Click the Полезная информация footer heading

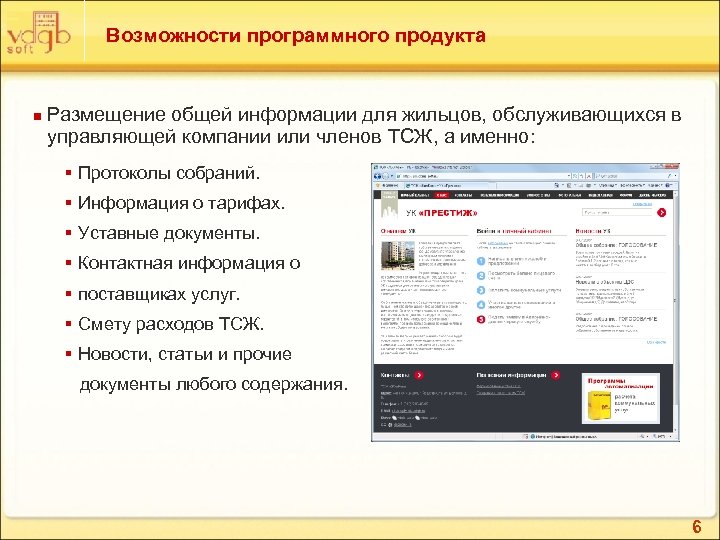click(511, 375)
